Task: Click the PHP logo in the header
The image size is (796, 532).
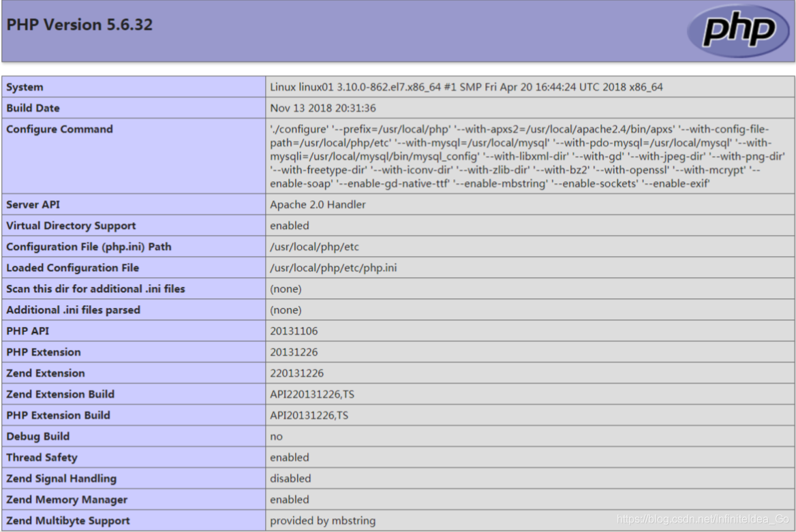Action: coord(738,31)
